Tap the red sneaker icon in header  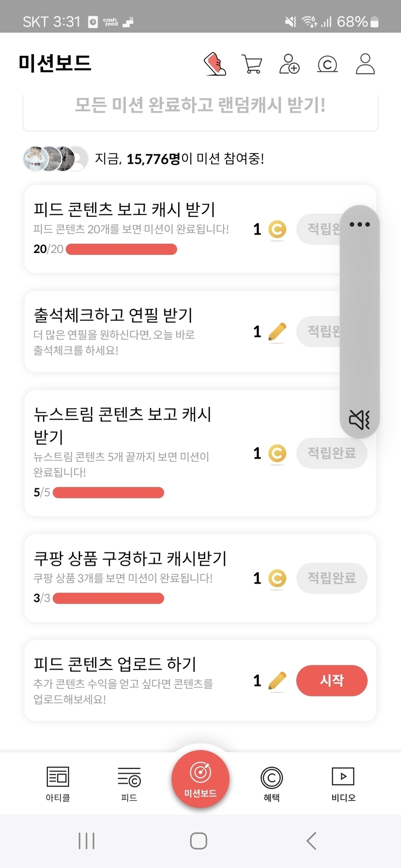click(x=215, y=64)
